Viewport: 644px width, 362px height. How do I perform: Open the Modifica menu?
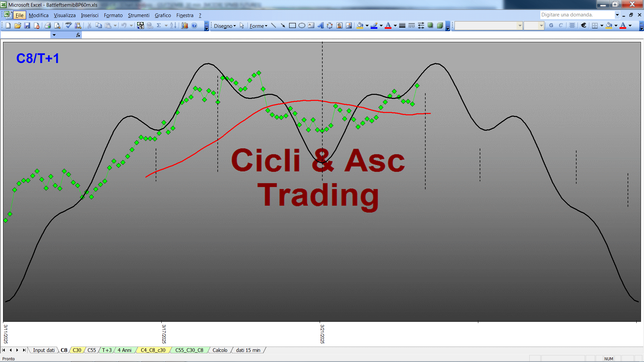(x=39, y=15)
